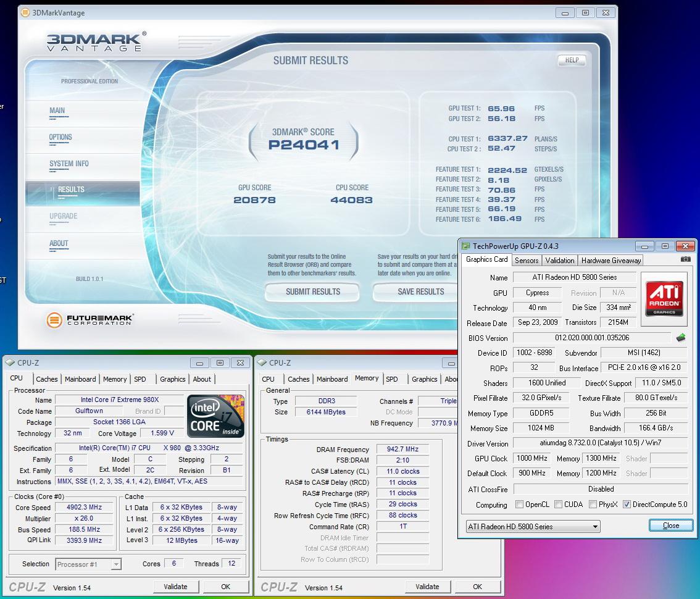Open the graphics card selector dropdown

pos(533,527)
